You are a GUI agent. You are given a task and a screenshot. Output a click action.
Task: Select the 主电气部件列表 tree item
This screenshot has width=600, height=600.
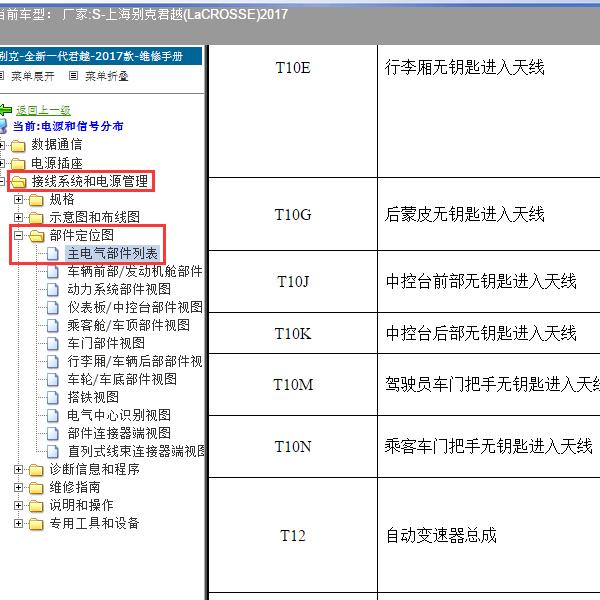pyautogui.click(x=112, y=254)
